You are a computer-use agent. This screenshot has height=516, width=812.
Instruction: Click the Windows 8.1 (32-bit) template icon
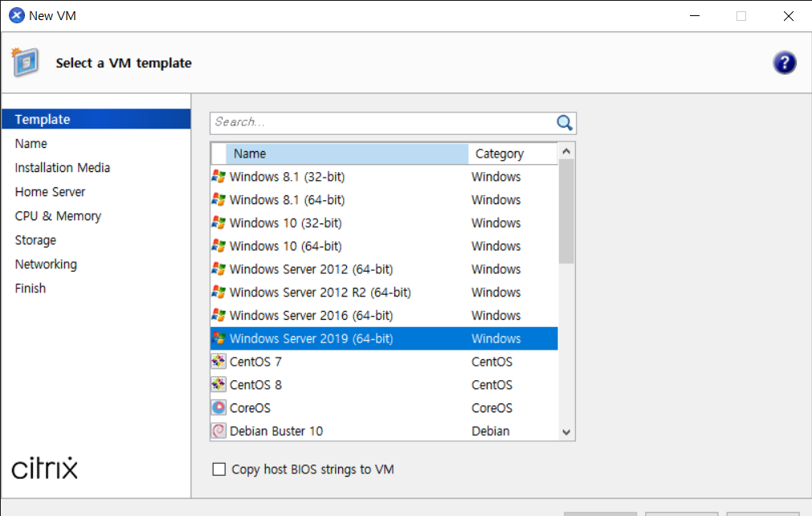218,177
